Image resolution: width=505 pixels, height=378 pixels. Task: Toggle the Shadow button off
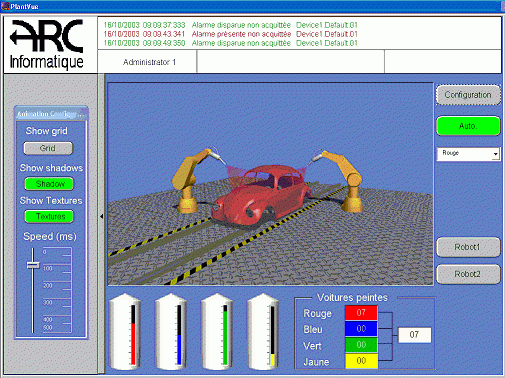49,184
